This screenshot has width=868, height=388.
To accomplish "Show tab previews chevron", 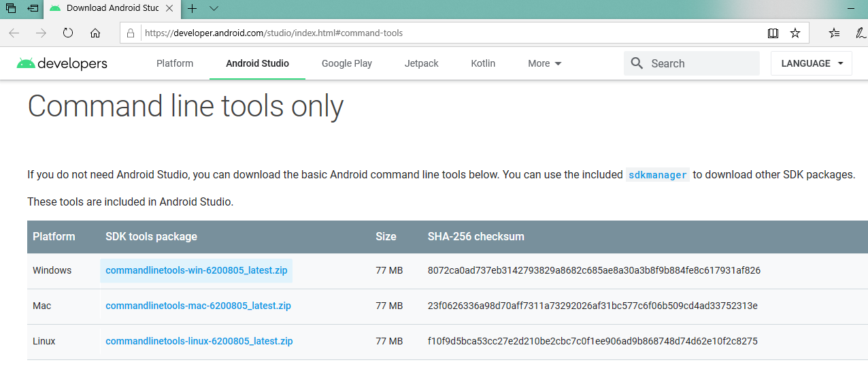I will click(x=214, y=8).
